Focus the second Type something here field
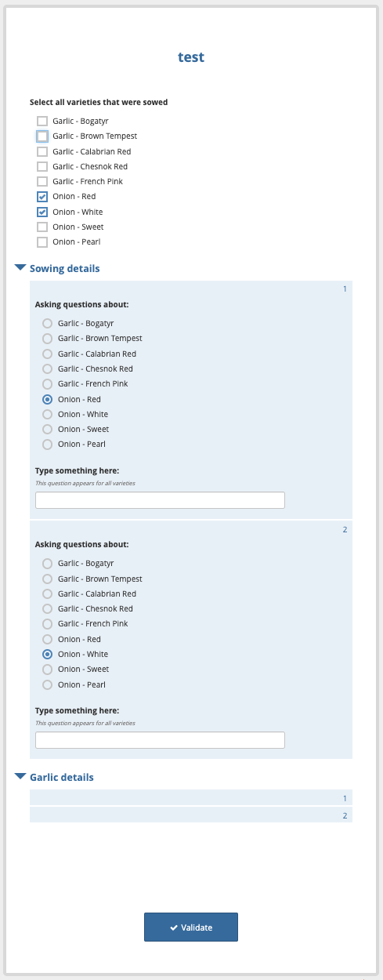This screenshot has width=383, height=980. pyautogui.click(x=160, y=740)
